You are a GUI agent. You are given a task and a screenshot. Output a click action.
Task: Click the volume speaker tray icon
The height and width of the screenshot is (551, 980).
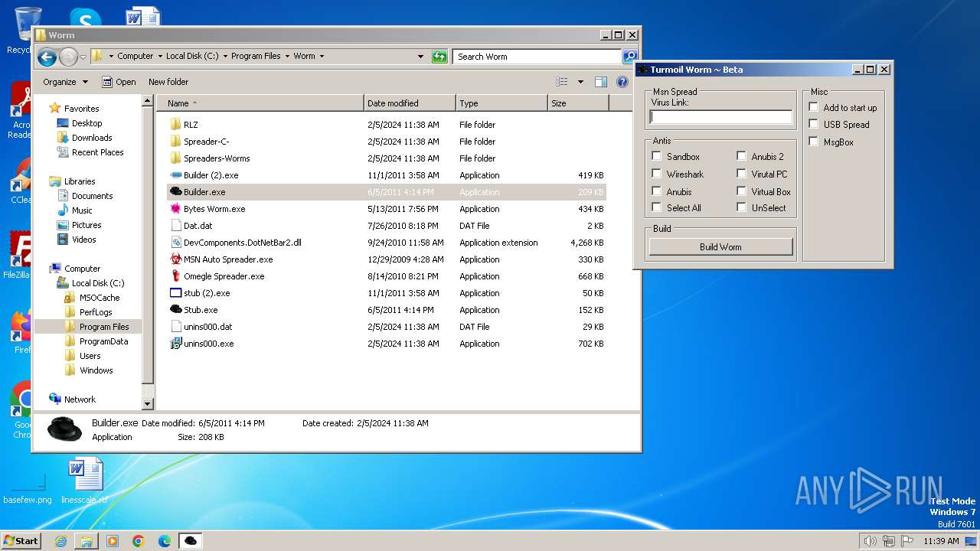870,541
